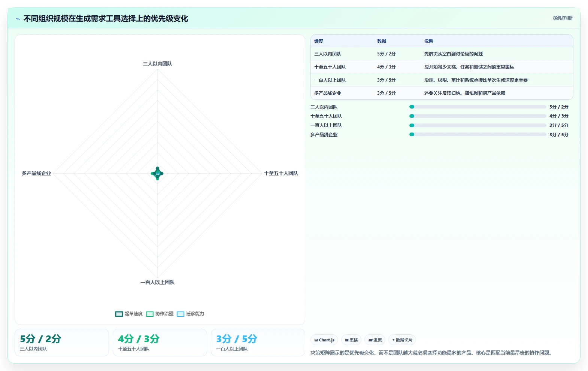Click the radar axis label 一百人以上团队
The width and height of the screenshot is (588, 371).
coord(157,282)
